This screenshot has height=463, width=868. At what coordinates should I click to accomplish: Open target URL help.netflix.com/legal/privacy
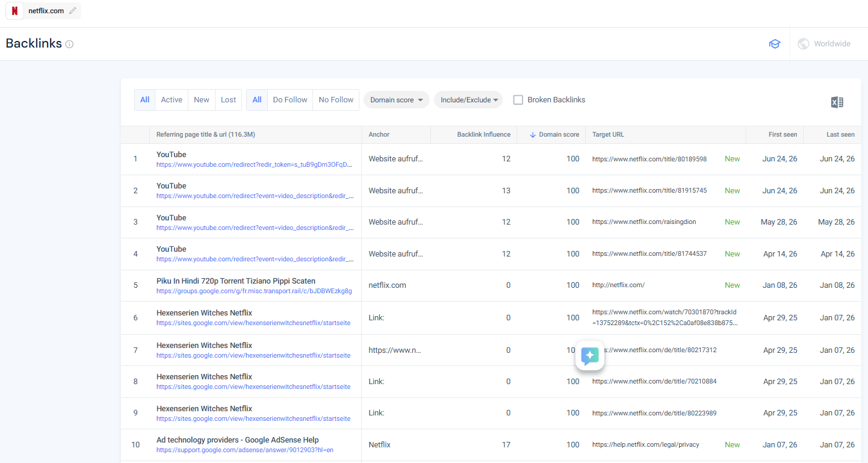coord(646,445)
